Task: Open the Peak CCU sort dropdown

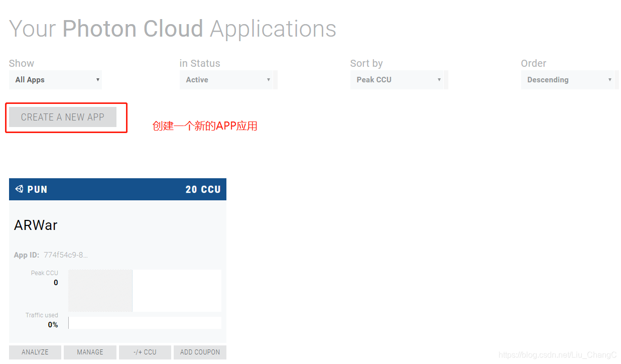Action: (398, 79)
